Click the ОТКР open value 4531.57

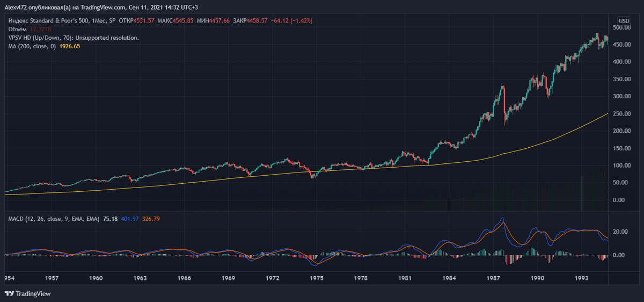tap(144, 20)
